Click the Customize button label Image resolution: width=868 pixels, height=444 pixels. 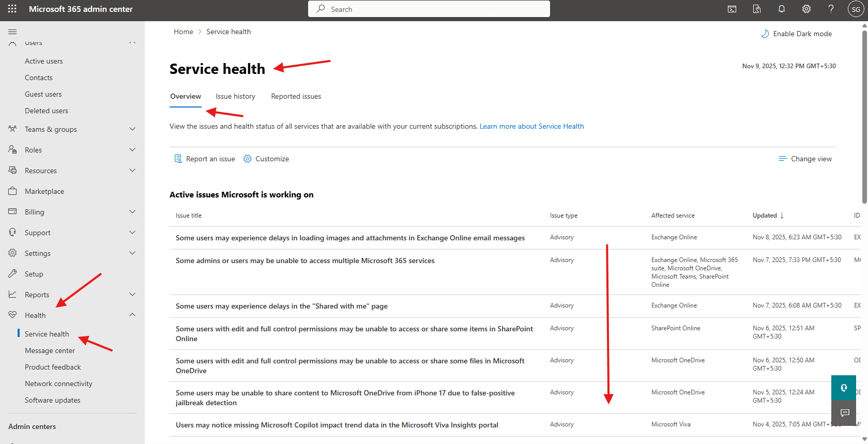pos(272,159)
